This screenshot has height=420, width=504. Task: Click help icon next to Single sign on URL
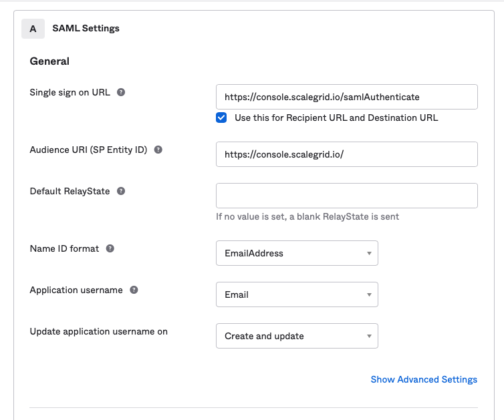121,92
